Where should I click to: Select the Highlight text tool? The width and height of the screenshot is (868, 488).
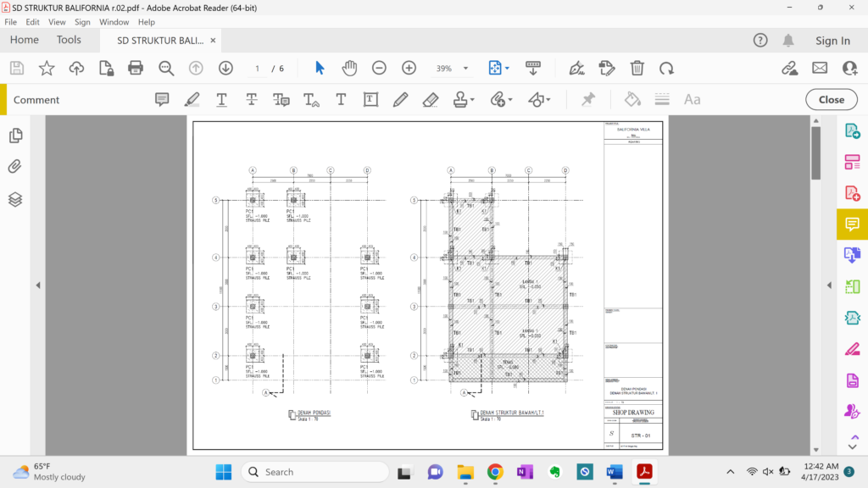[x=192, y=99]
